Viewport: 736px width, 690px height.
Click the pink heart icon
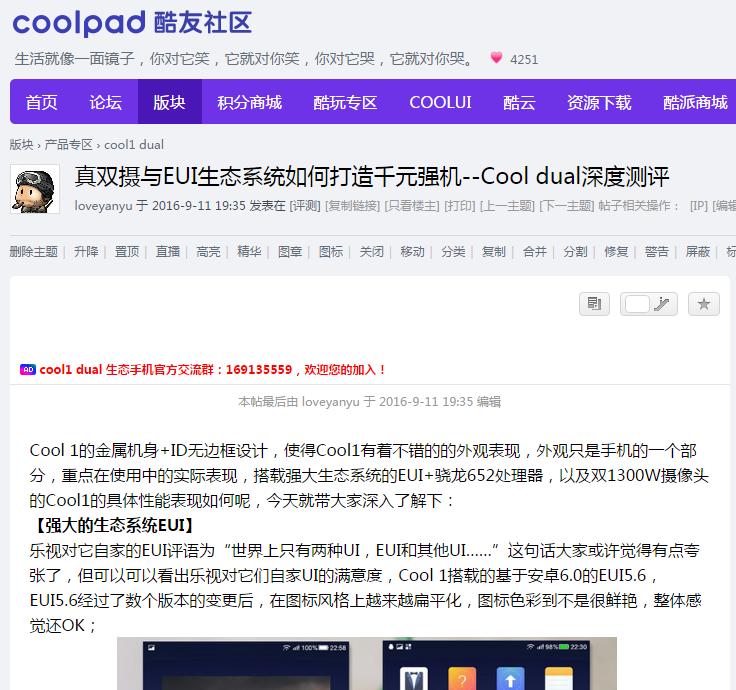click(x=496, y=58)
